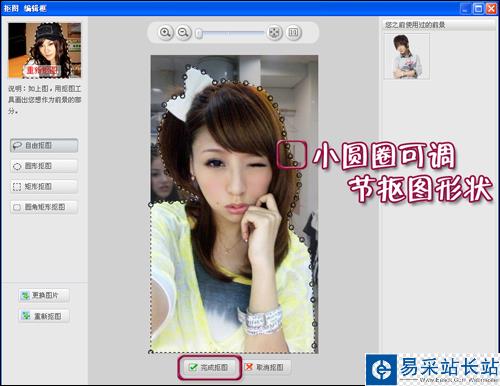
Task: Click the zoom out magnifier icon
Action: [183, 33]
